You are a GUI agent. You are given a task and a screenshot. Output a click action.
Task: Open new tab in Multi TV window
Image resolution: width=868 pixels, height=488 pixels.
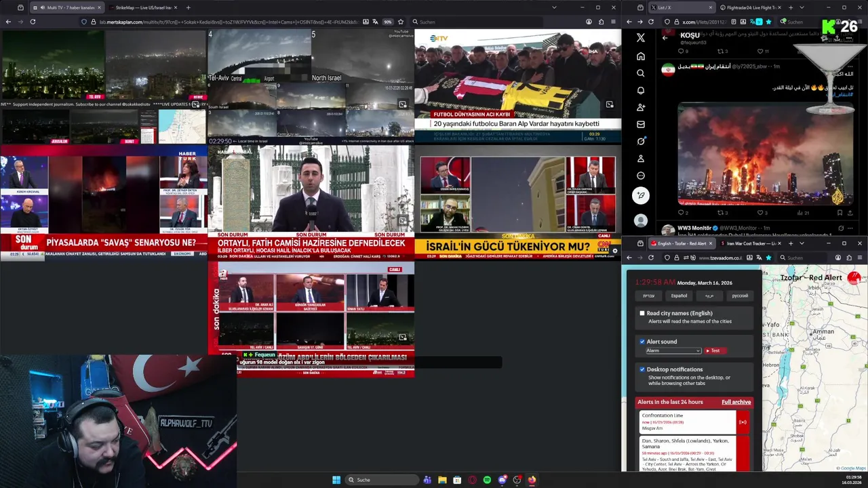[x=189, y=7]
